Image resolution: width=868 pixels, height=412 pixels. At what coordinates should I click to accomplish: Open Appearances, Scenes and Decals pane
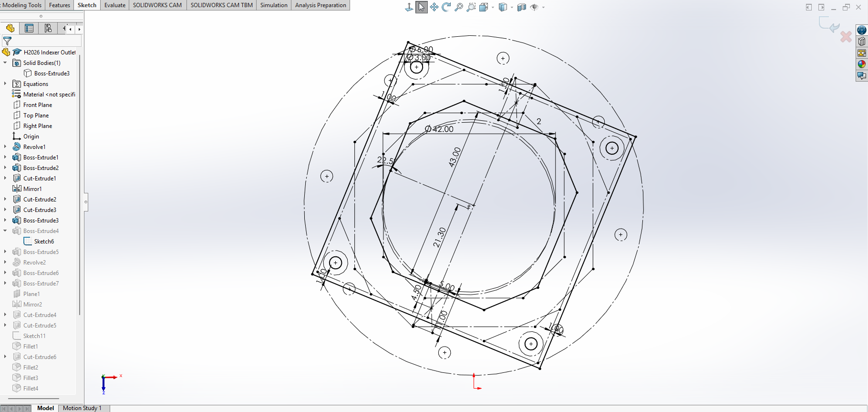click(x=862, y=64)
